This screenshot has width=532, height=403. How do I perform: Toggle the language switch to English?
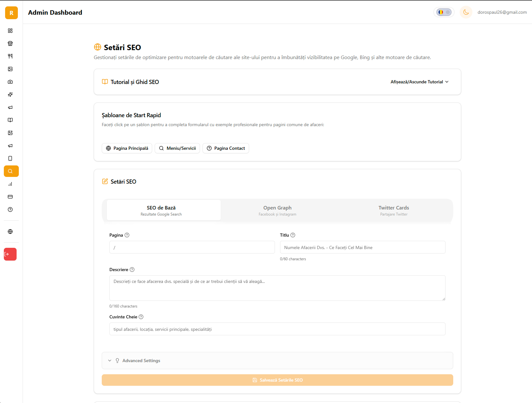[444, 12]
